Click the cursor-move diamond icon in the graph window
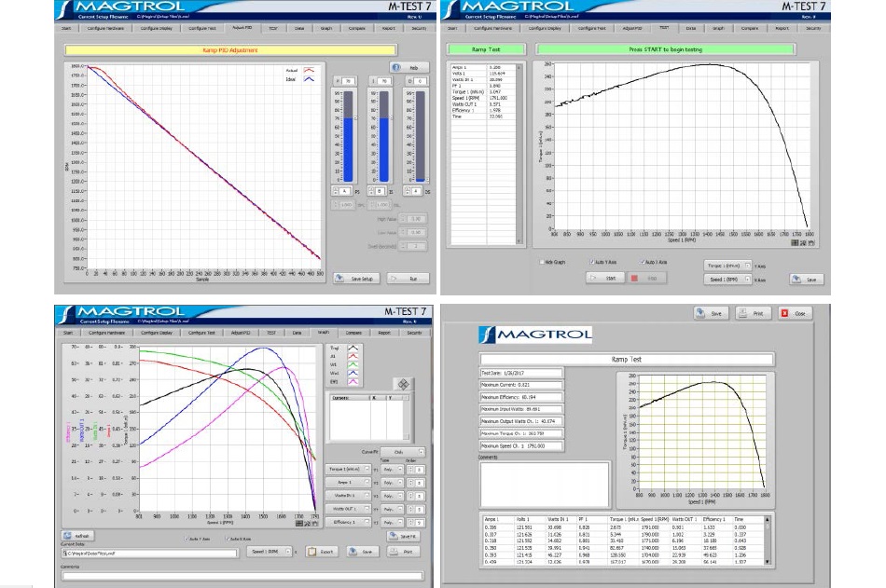Image resolution: width=886 pixels, height=588 pixels. [403, 384]
